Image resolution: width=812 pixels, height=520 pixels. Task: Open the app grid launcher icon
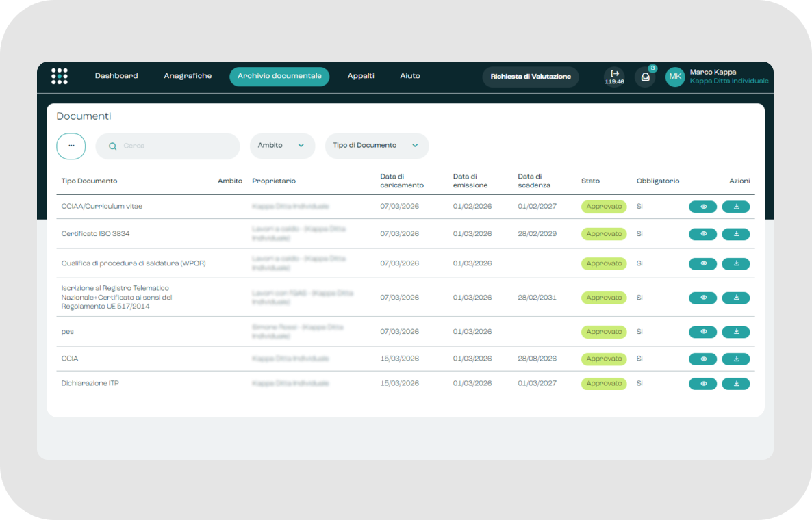pyautogui.click(x=60, y=76)
